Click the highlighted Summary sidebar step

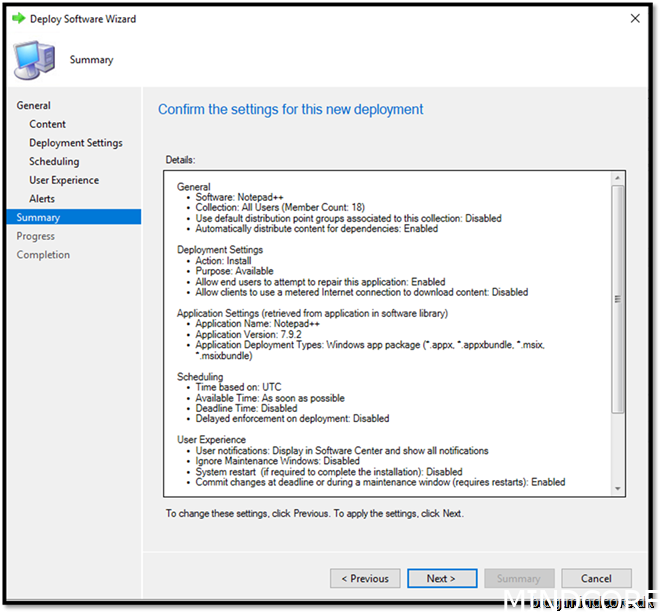tap(38, 217)
